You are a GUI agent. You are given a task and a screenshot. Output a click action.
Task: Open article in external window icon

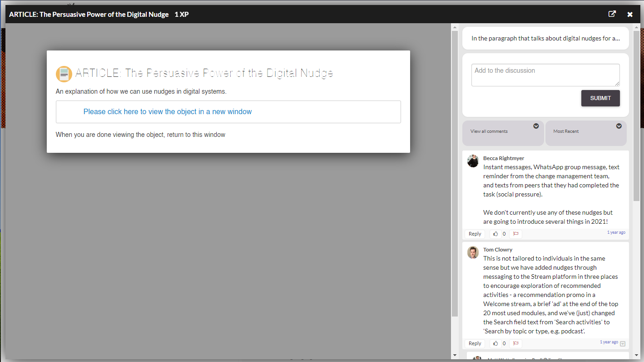pos(612,14)
